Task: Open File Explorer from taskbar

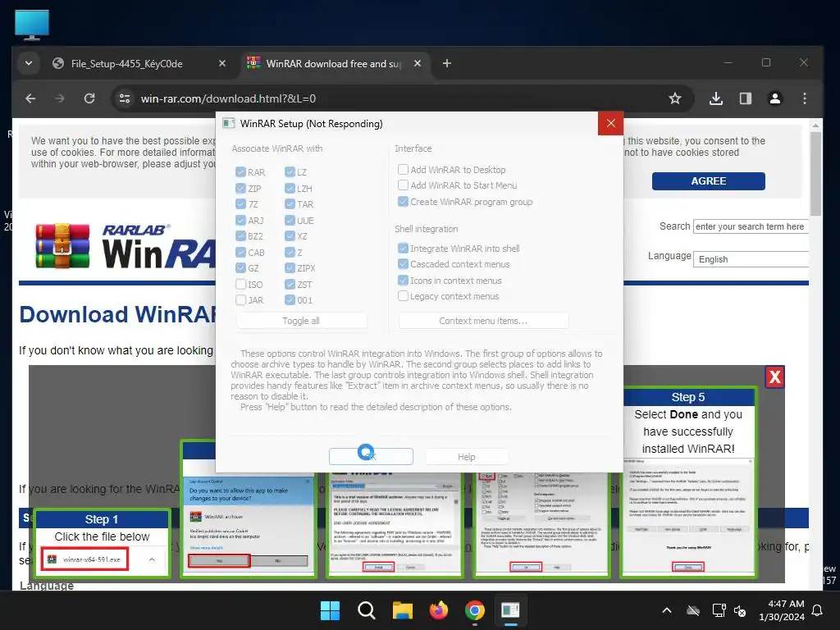Action: [x=402, y=610]
